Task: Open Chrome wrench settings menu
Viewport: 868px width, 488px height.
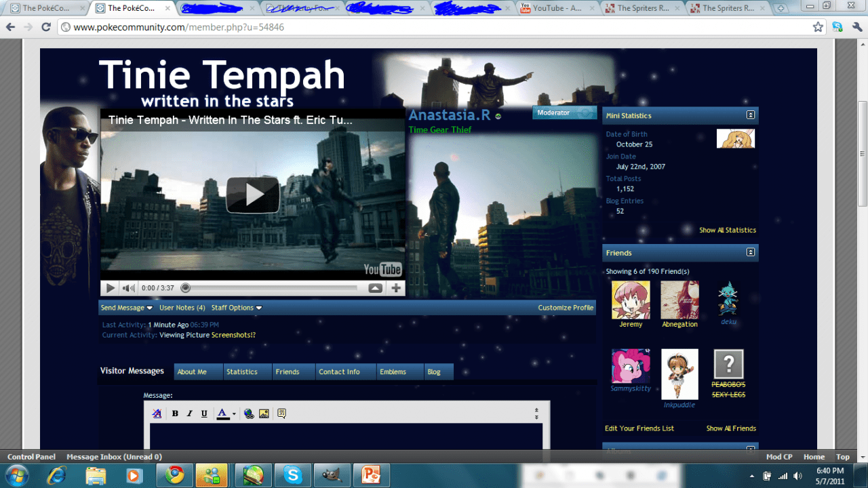Action: click(x=856, y=27)
